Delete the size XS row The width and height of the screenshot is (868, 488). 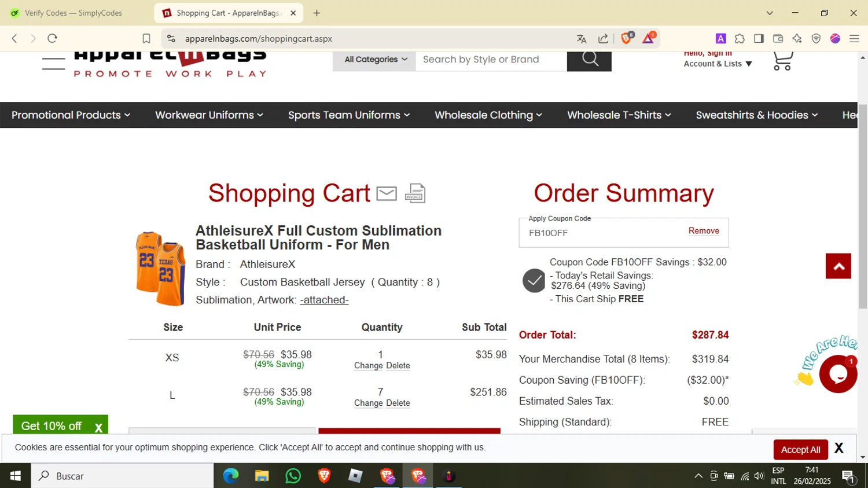(398, 365)
